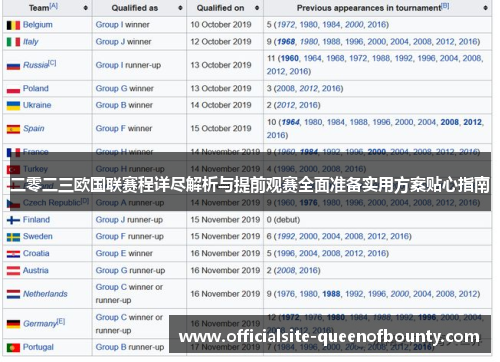500x362 pixels.
Task: Open the Sweden team link
Action: click(38, 236)
